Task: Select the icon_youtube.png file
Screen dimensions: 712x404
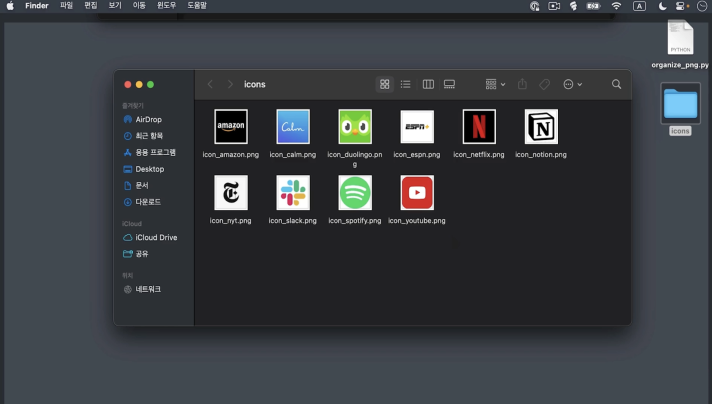Action: coord(417,192)
